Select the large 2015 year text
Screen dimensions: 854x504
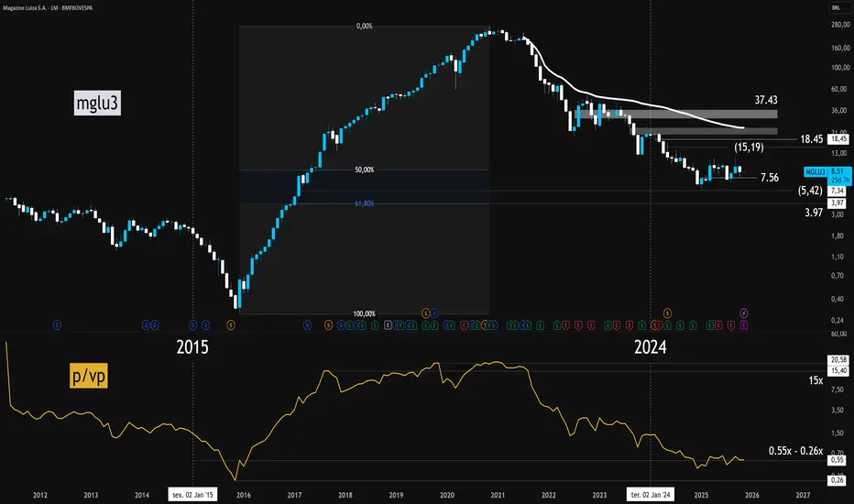(x=192, y=347)
